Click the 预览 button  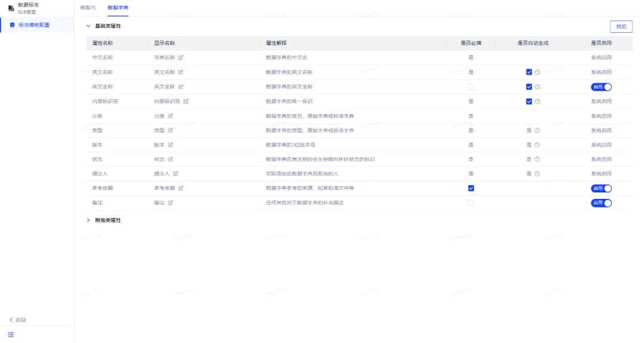(620, 26)
